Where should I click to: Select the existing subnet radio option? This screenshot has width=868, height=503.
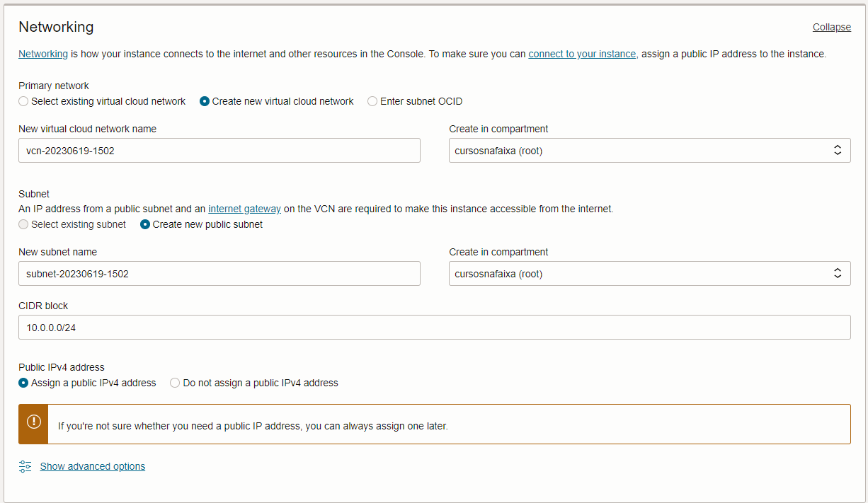pyautogui.click(x=24, y=224)
